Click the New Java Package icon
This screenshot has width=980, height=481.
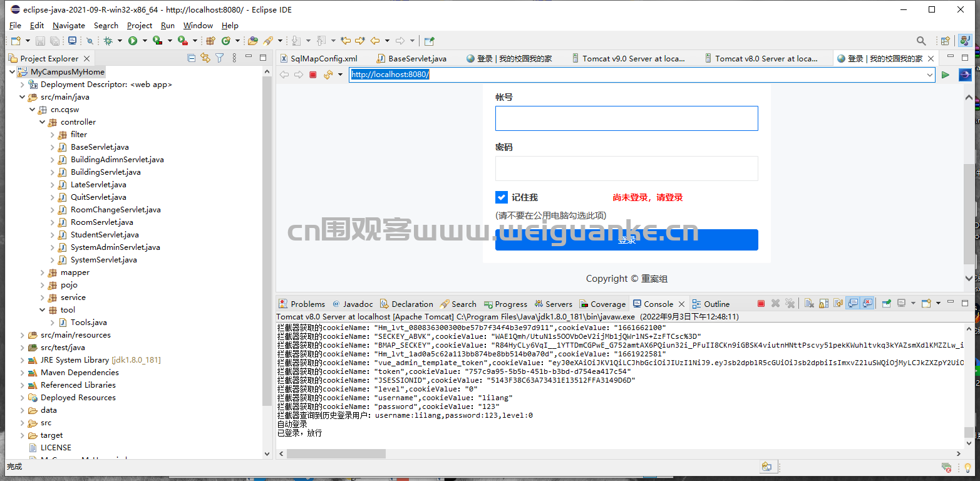click(x=210, y=41)
